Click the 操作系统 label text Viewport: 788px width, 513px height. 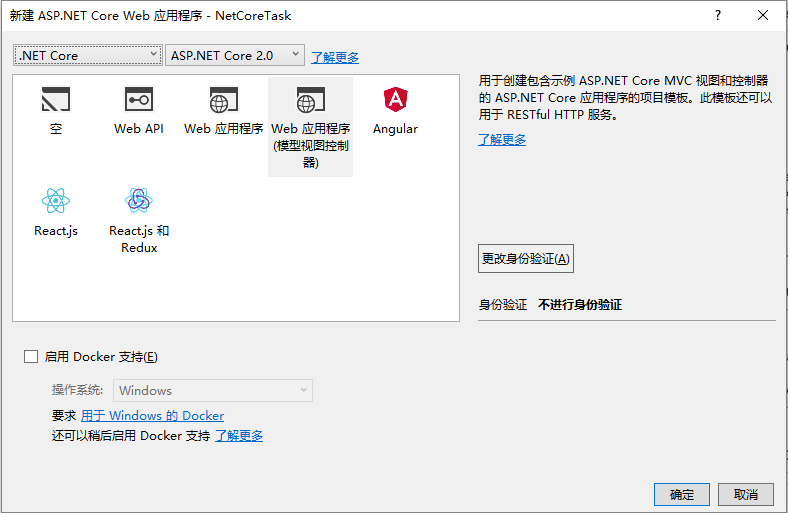click(77, 390)
